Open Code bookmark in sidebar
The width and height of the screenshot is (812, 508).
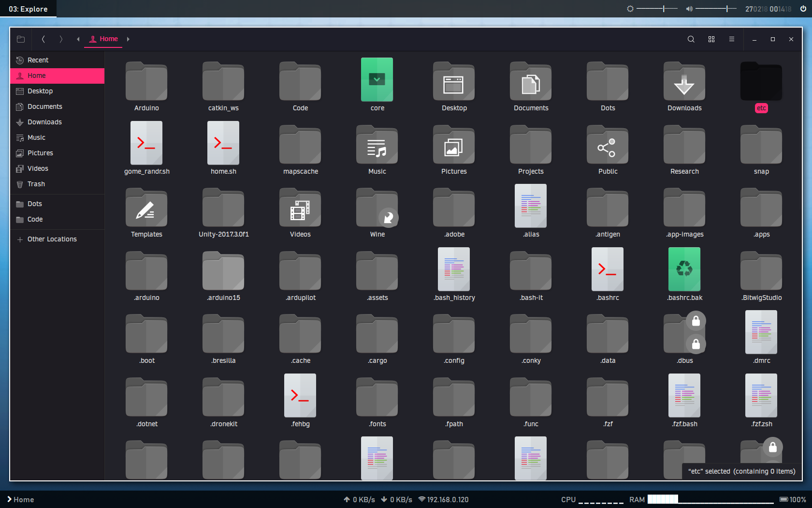pyautogui.click(x=57, y=219)
